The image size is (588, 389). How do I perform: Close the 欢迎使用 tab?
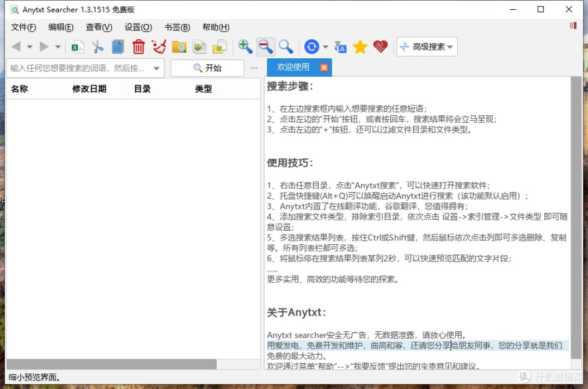[324, 67]
